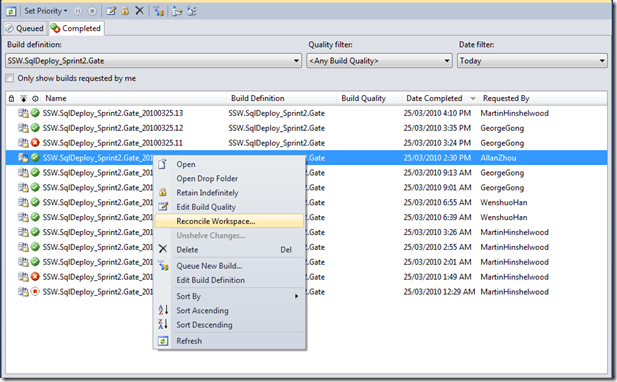Click the Date Completed sort arrow indicator
This screenshot has width=617, height=382.
(473, 98)
